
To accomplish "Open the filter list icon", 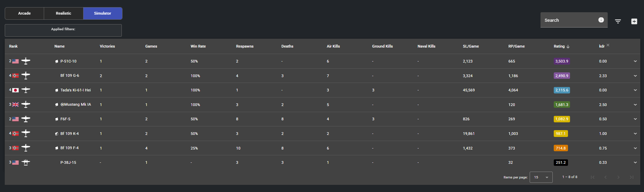I will (x=618, y=21).
